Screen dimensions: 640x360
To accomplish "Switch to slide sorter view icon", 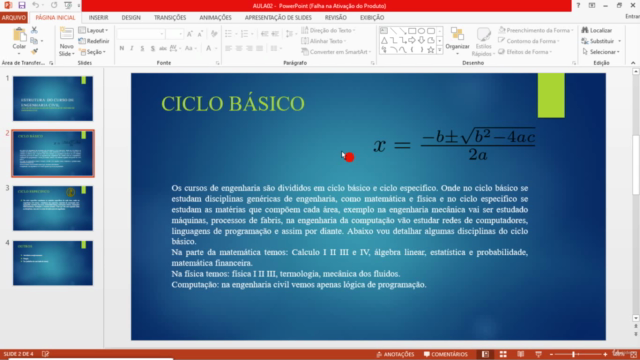I will click(503, 354).
